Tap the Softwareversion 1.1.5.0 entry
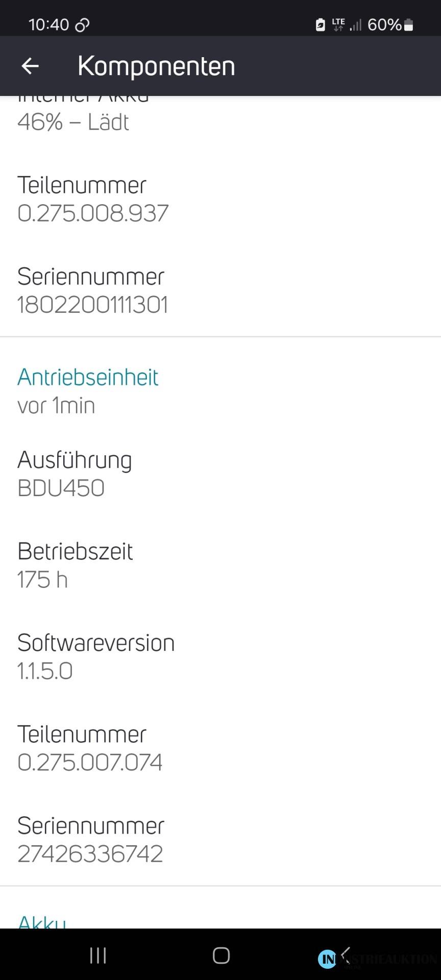441x980 pixels. point(96,656)
